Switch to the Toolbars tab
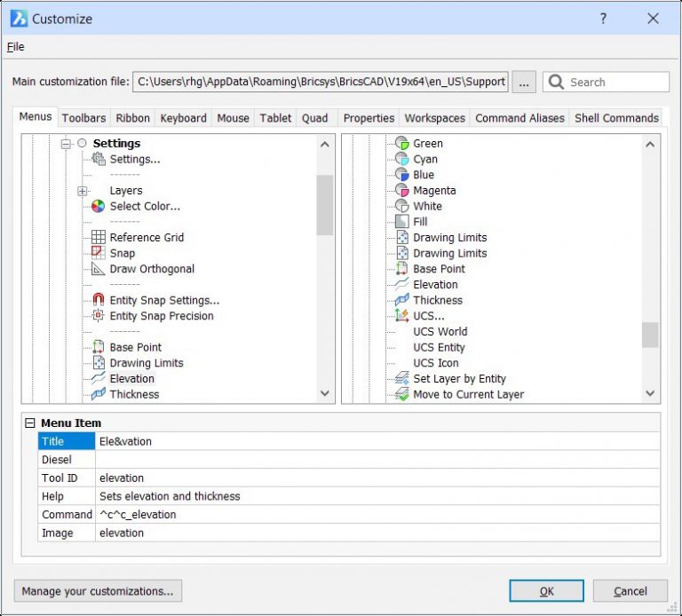This screenshot has width=682, height=616. (x=84, y=118)
